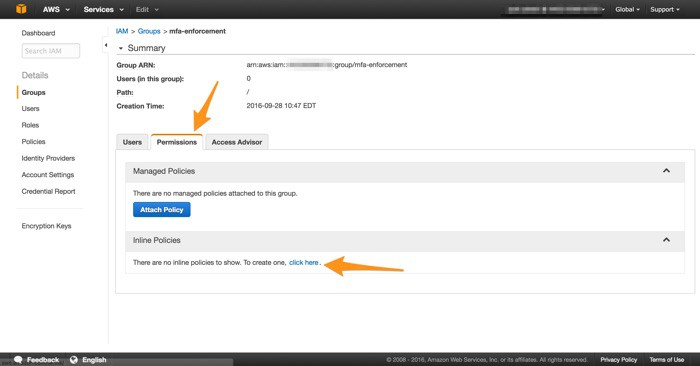Select Groups in the sidebar
This screenshot has width=700, height=366.
pyautogui.click(x=33, y=92)
